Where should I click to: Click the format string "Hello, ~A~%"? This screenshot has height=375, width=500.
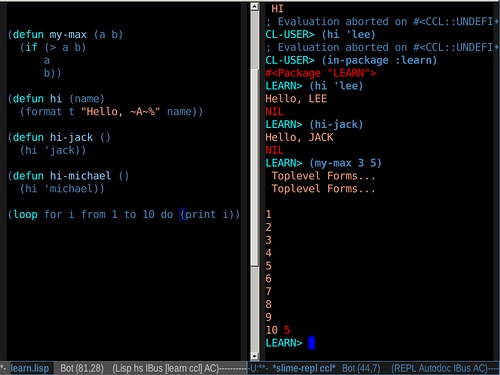point(121,111)
